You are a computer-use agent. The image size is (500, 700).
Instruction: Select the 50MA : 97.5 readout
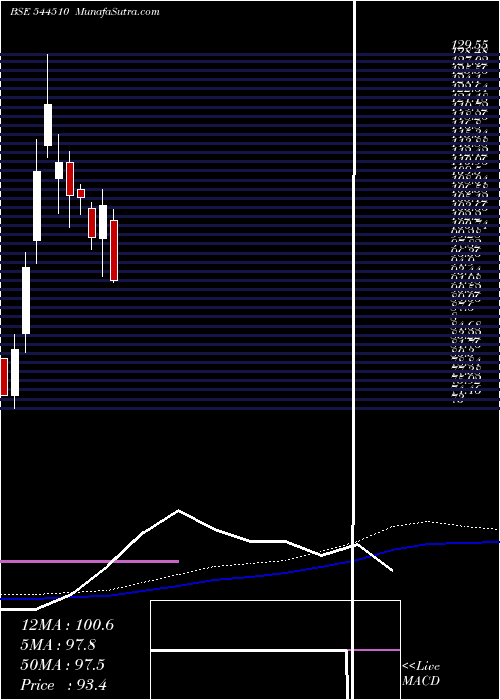pos(63,664)
